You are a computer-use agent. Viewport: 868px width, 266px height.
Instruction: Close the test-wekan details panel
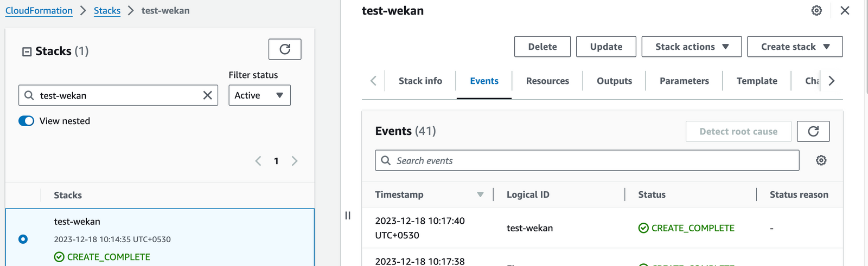(x=845, y=10)
